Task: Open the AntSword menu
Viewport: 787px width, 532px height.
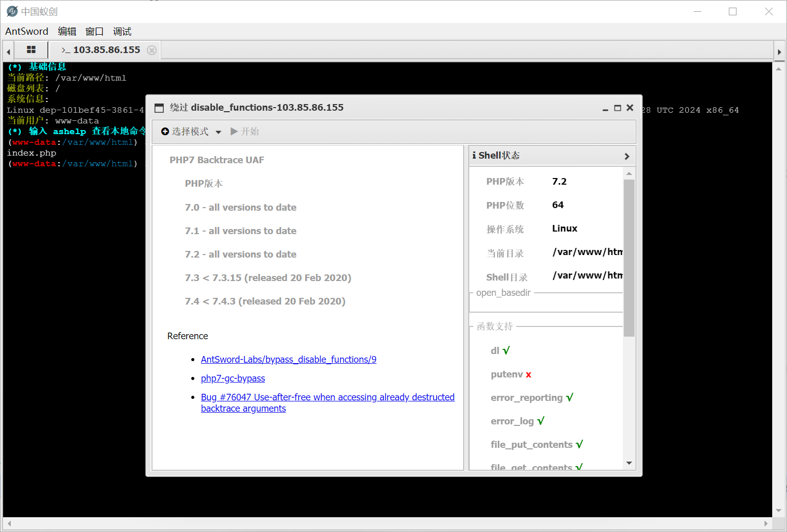Action: tap(27, 32)
